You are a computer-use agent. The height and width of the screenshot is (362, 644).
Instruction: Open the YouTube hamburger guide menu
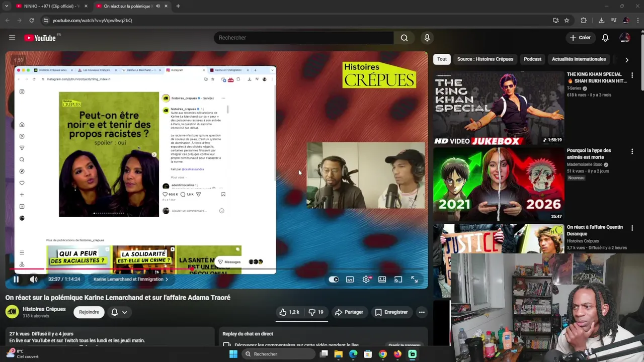click(12, 38)
